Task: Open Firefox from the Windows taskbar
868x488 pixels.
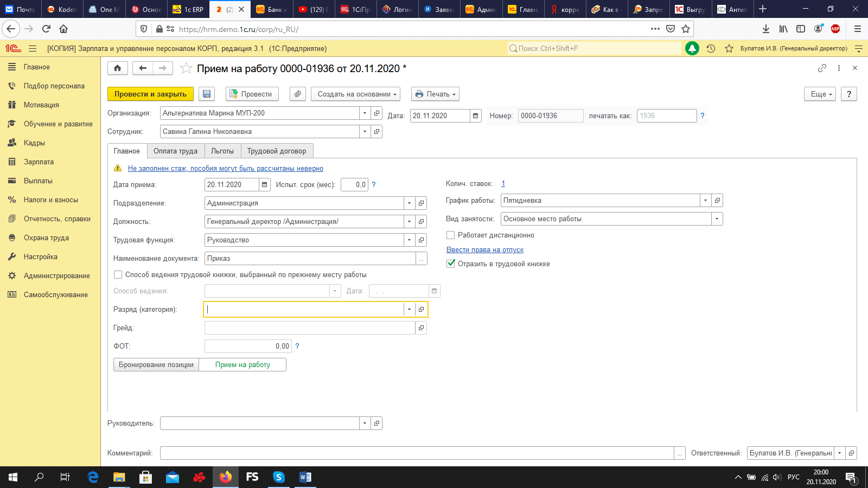Action: [226, 477]
